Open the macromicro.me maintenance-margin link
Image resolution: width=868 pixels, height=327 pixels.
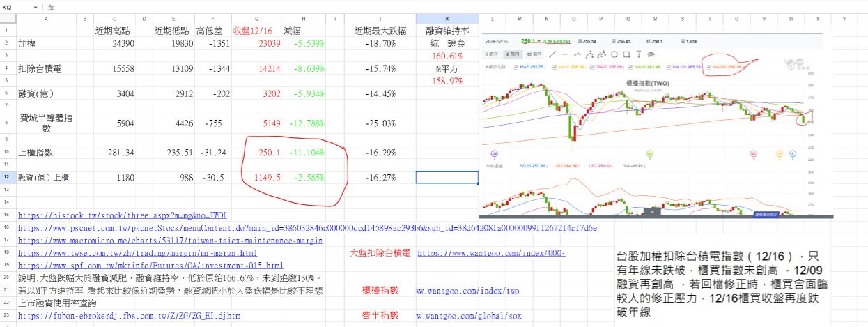coord(170,240)
